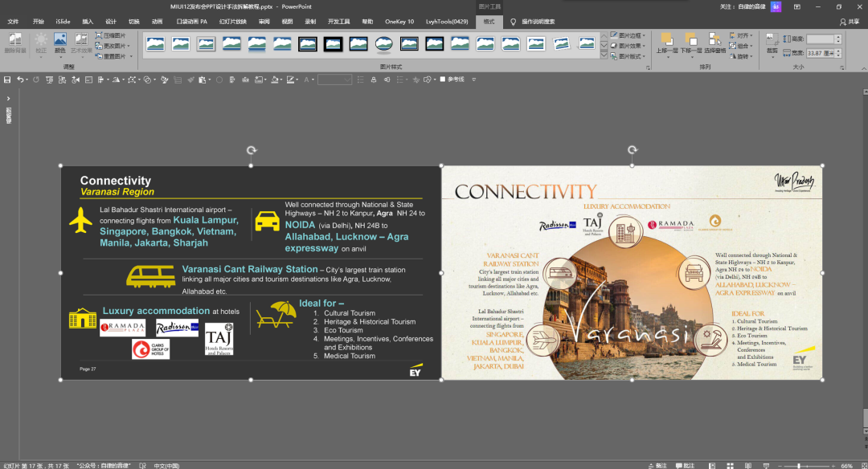Click the Save icon in quick access toolbar

7,80
